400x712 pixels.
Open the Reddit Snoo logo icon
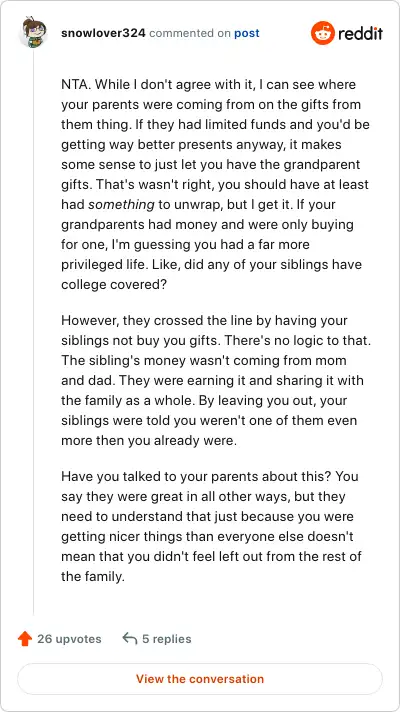click(322, 33)
